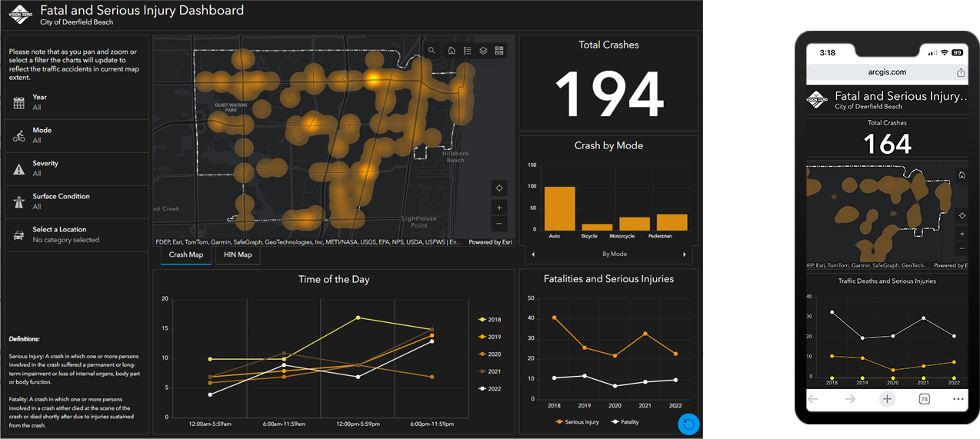Click the By Mode chart label
Image resolution: width=980 pixels, height=439 pixels.
(614, 254)
